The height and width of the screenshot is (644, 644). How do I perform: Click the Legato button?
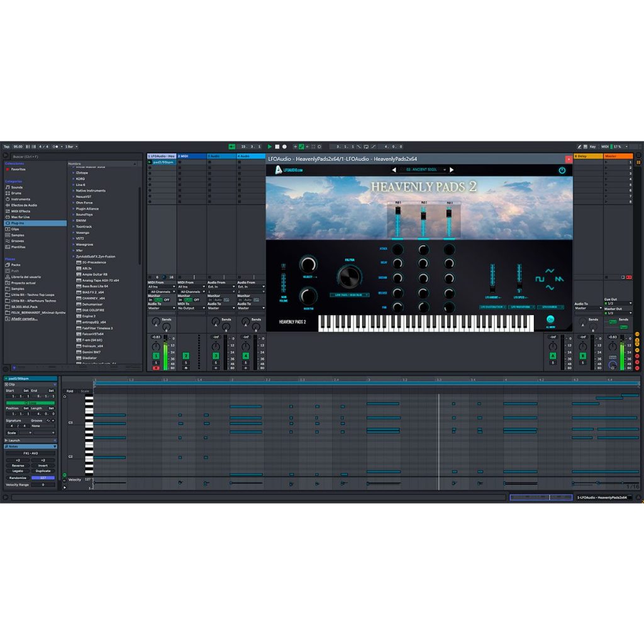pyautogui.click(x=18, y=471)
